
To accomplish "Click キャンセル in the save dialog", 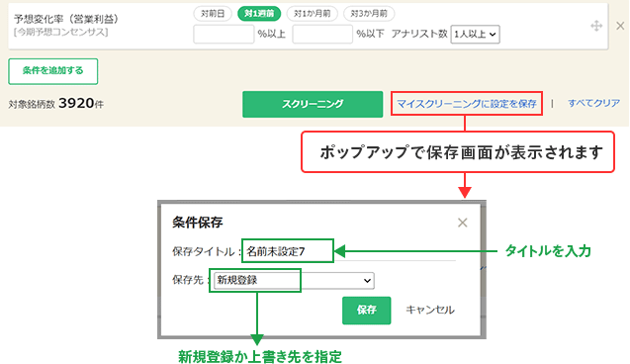I will pos(430,311).
